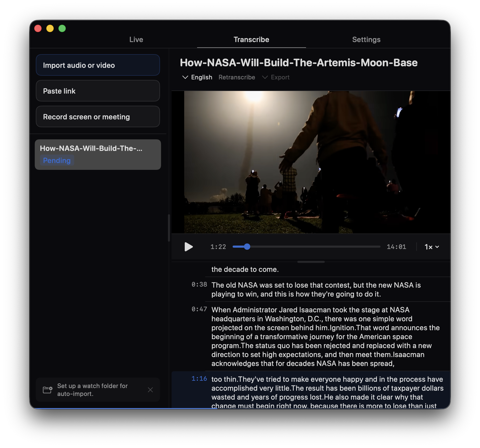
Task: Click the video title heading
Action: click(299, 63)
